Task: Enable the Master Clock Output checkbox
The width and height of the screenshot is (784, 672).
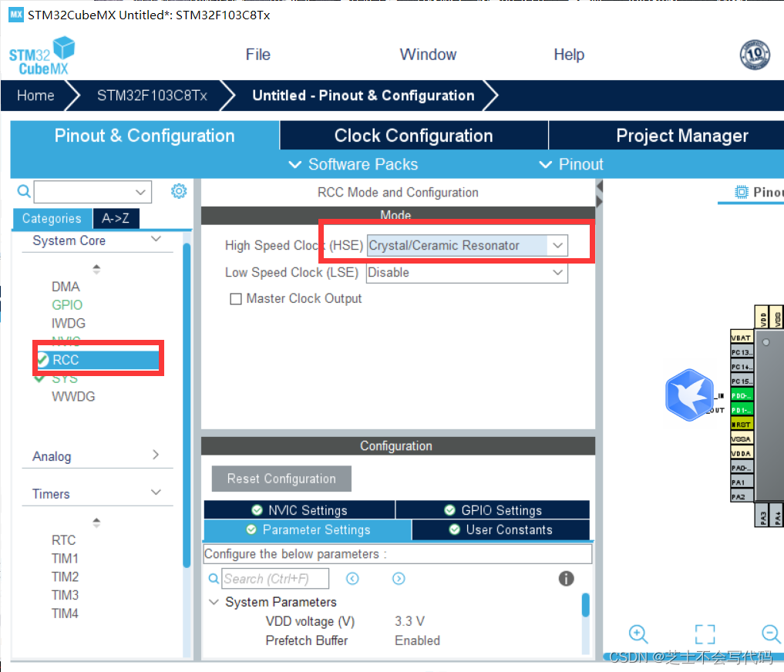Action: coord(235,299)
